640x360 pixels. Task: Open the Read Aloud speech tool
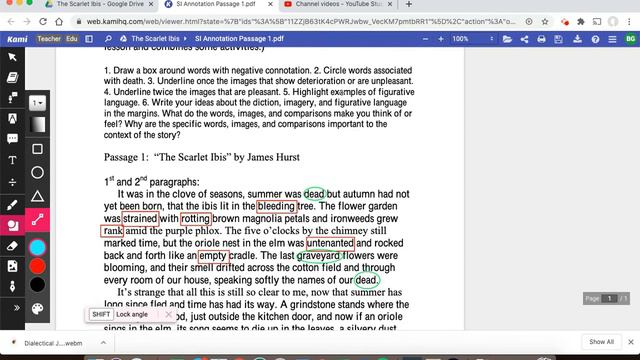pos(12,98)
